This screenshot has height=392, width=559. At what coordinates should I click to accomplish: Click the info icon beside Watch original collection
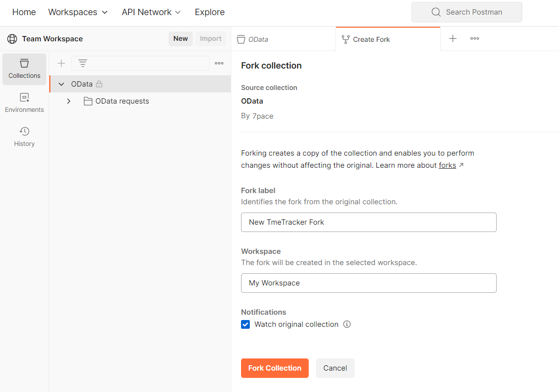[347, 324]
